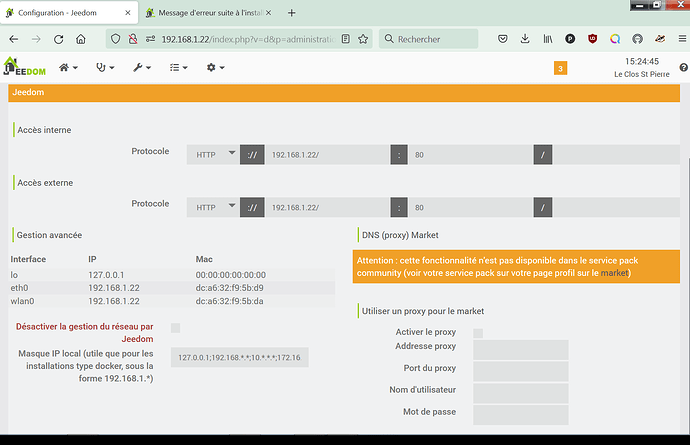This screenshot has height=445, width=690.
Task: Click the insecure connection padlock icon
Action: click(133, 39)
